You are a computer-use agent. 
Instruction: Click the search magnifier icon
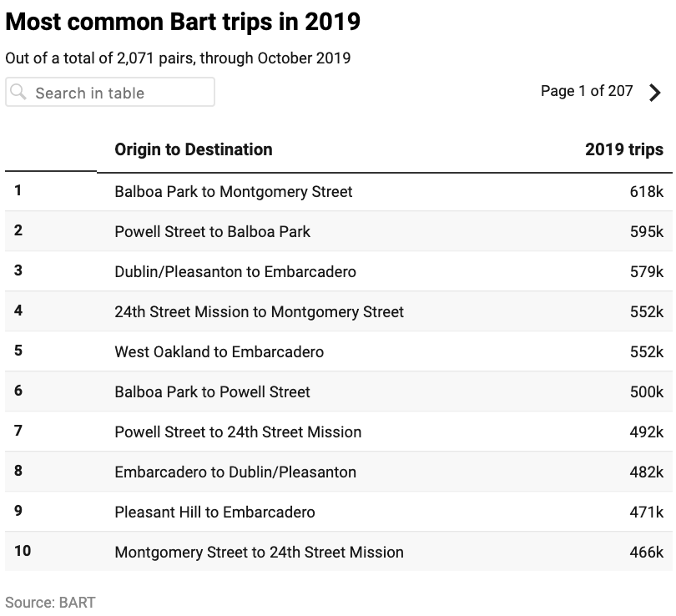[x=18, y=93]
